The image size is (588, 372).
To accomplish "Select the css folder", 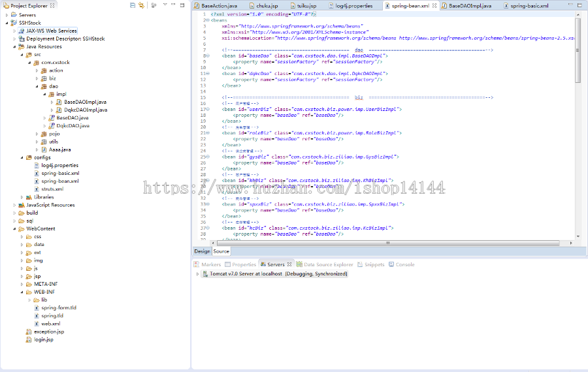I will (x=37, y=236).
